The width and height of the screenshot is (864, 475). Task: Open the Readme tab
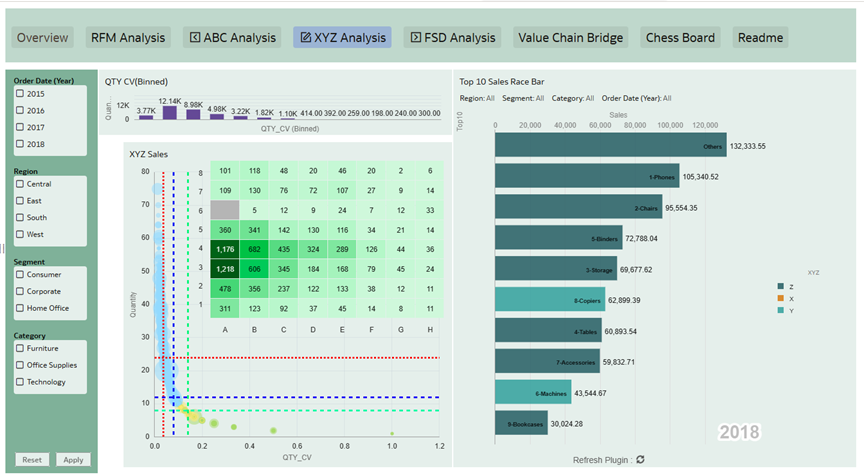[760, 37]
